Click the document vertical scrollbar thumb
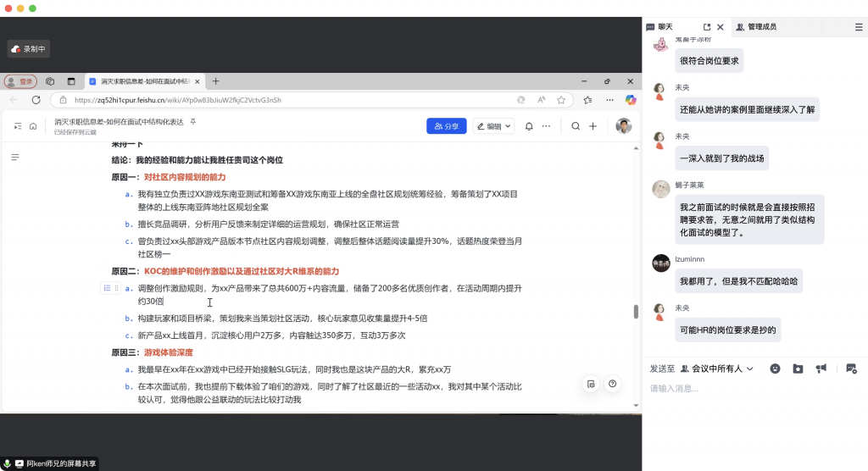Viewport: 868px width, 471px height. tap(636, 311)
